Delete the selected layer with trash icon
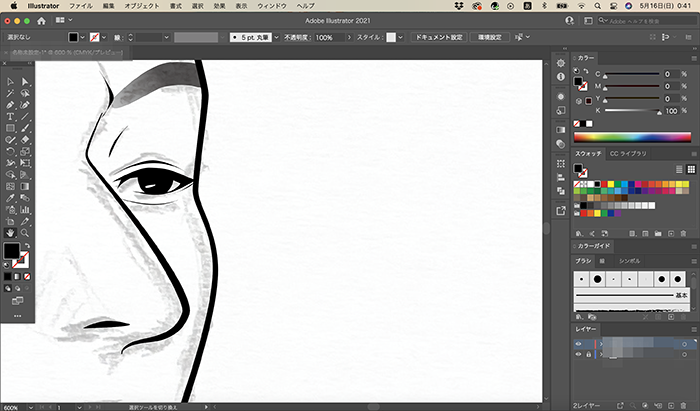This screenshot has width=700, height=411. tap(683, 406)
